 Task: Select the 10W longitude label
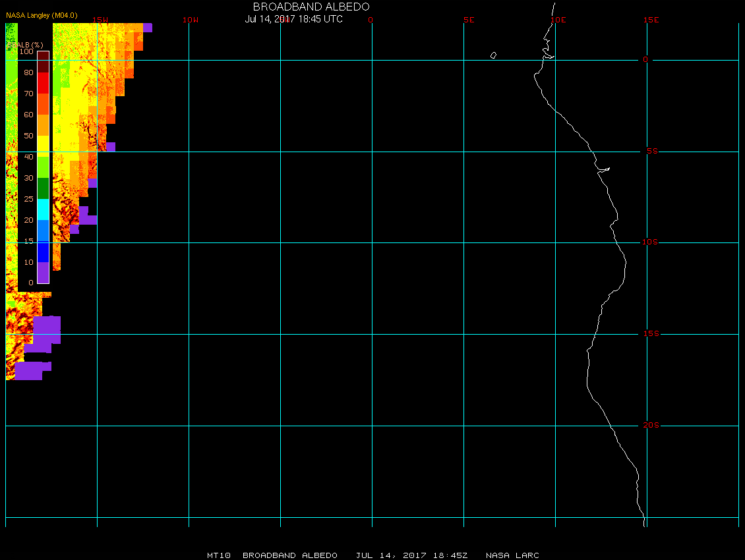click(191, 20)
